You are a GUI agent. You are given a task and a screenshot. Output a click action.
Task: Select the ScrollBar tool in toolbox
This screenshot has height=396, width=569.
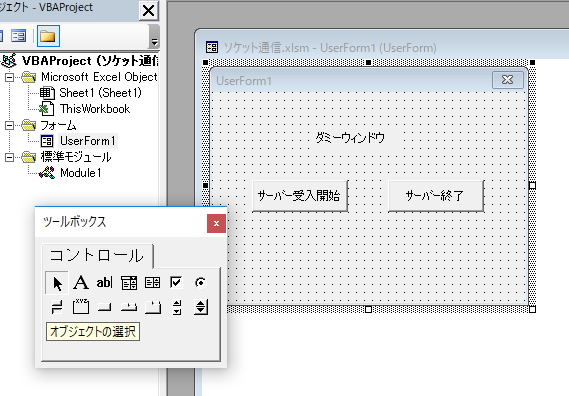tap(177, 307)
